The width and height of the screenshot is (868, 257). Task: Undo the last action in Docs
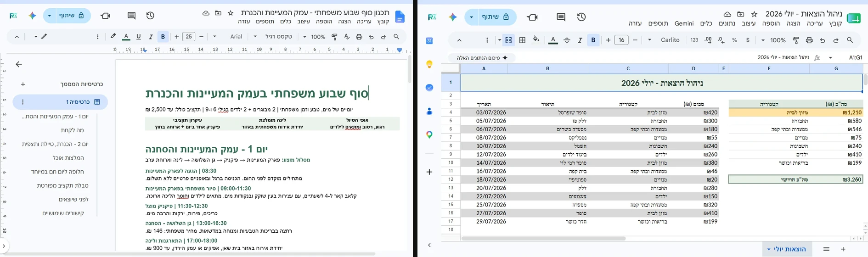tap(371, 37)
